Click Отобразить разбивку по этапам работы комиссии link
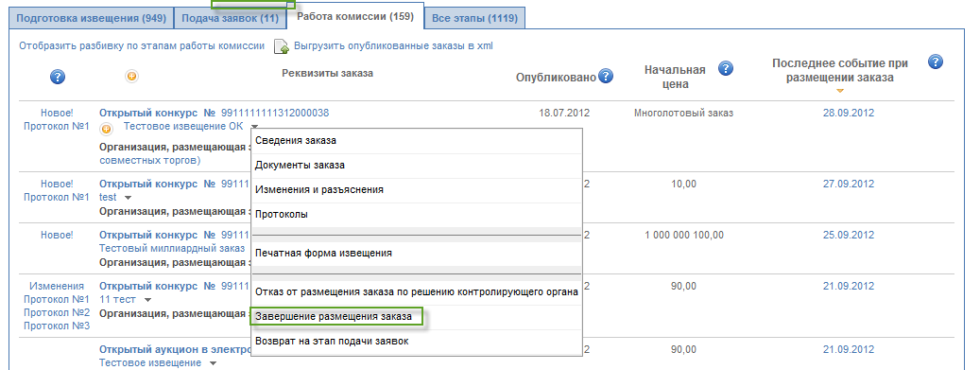 tap(142, 45)
